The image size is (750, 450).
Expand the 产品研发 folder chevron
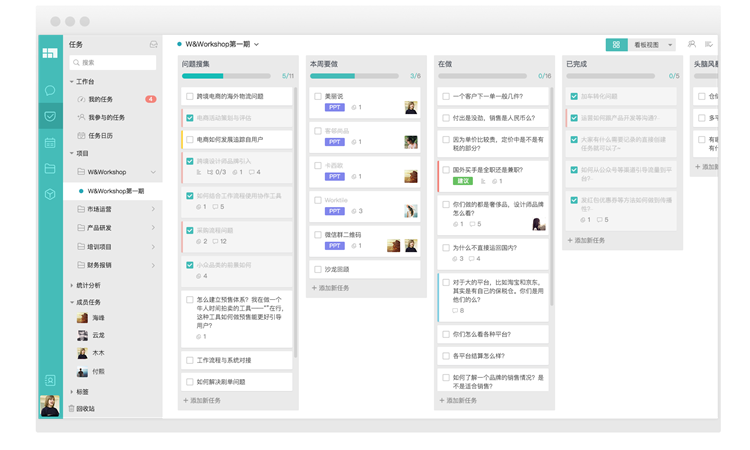pos(153,228)
